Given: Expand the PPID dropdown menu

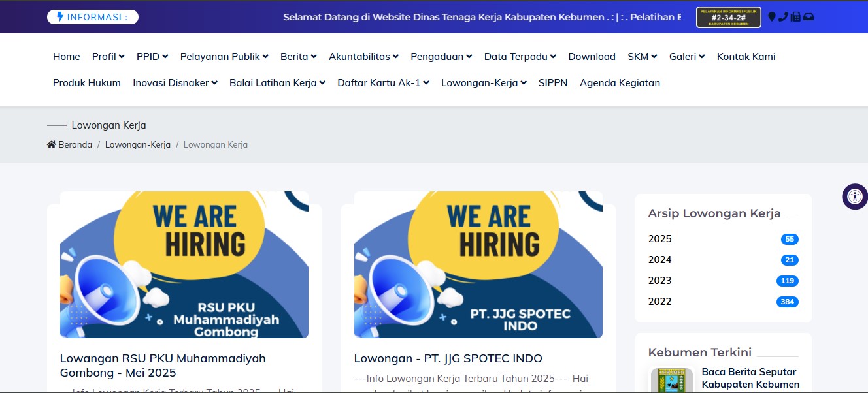Looking at the screenshot, I should point(152,57).
